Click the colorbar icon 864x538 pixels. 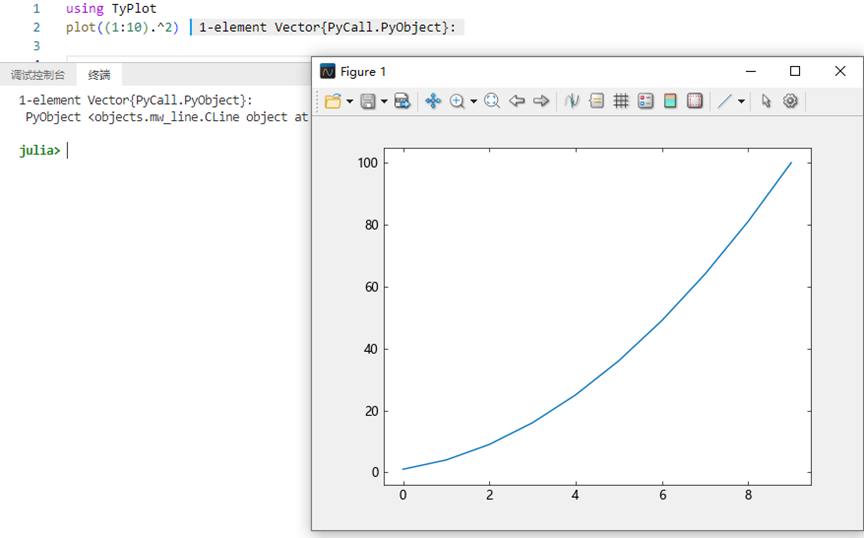[670, 101]
